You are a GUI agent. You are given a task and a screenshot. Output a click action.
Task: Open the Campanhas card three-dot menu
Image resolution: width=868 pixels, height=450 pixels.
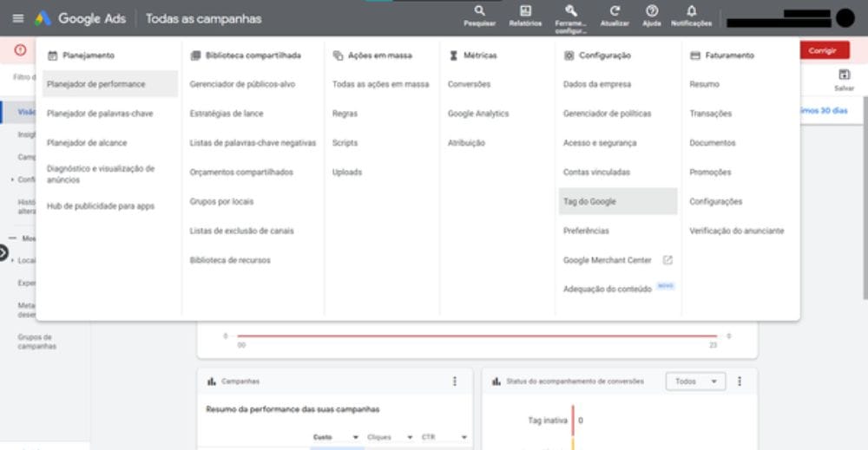(x=455, y=382)
